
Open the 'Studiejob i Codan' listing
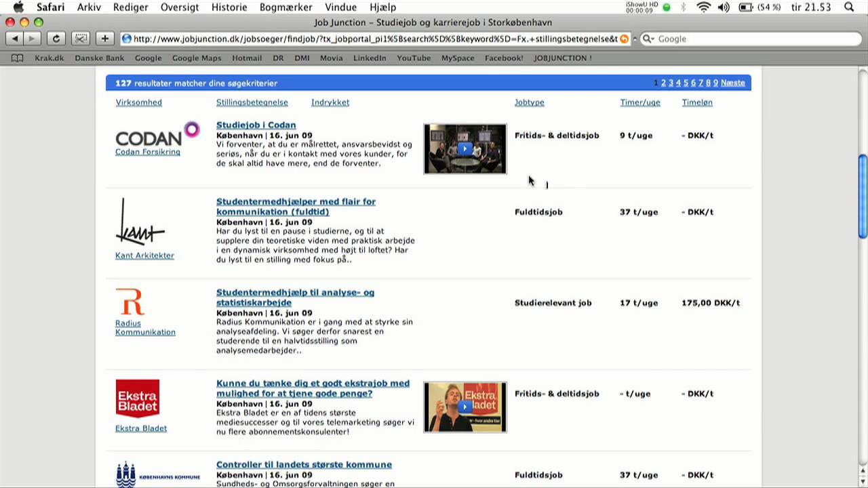point(256,125)
